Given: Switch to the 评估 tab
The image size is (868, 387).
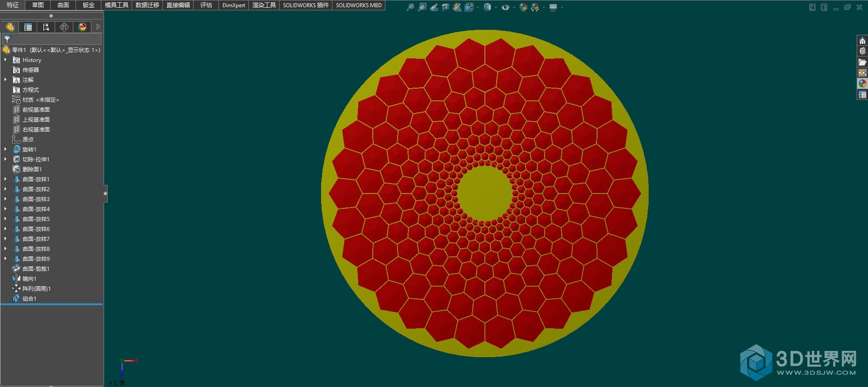Looking at the screenshot, I should pos(206,5).
